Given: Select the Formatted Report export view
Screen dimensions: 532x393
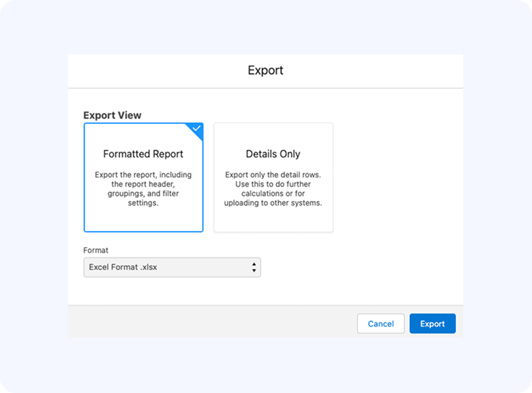Looking at the screenshot, I should 143,177.
